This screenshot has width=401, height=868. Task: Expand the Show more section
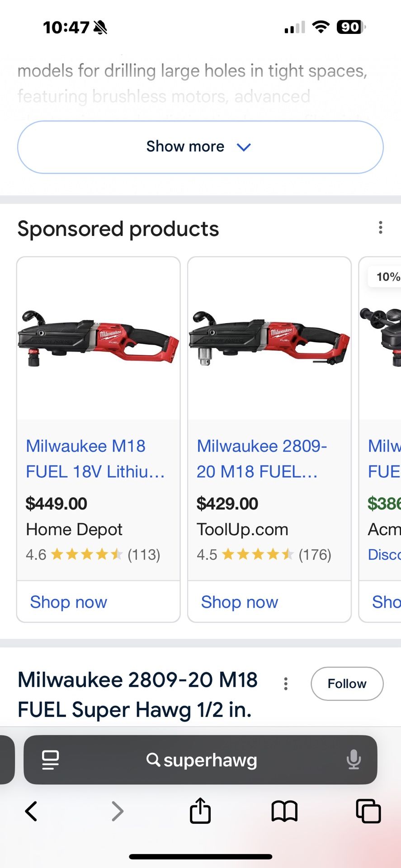click(200, 147)
